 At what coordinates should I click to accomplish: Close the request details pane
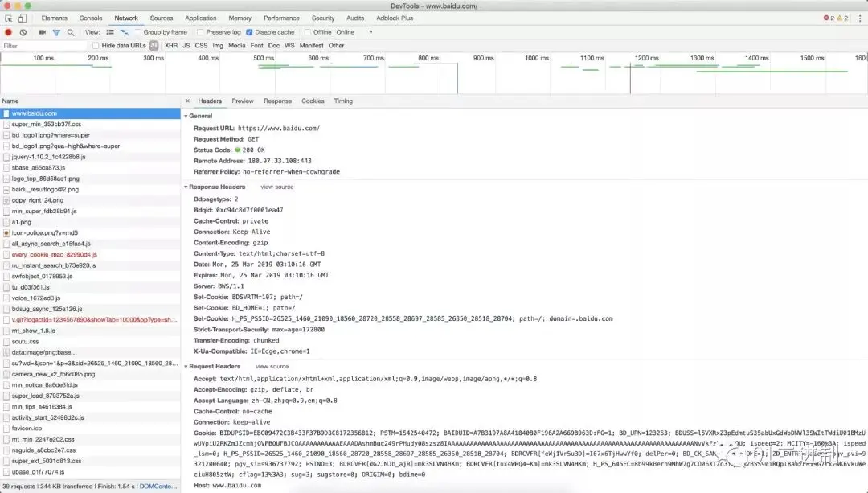point(187,101)
